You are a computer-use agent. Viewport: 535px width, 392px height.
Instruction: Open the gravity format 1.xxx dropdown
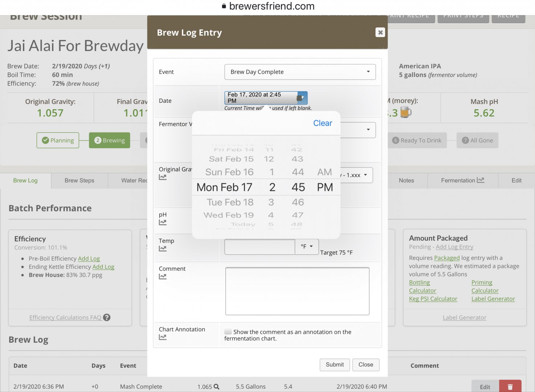[356, 175]
